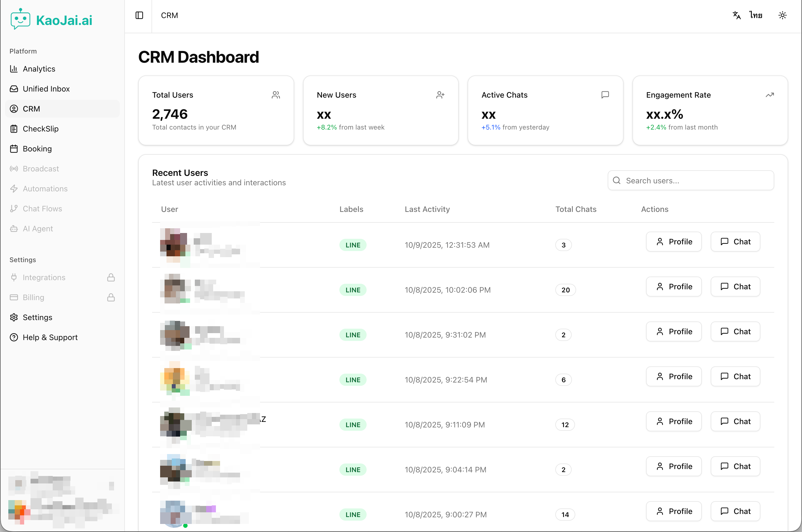Viewport: 802px width, 532px height.
Task: Toggle the sidebar collapse icon
Action: click(139, 15)
